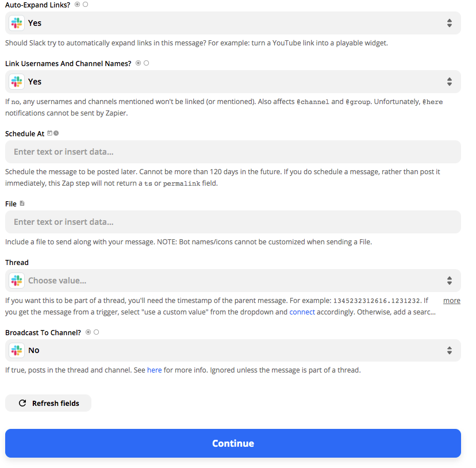Click 'more' to expand Thread description
476x468 pixels.
pyautogui.click(x=451, y=301)
